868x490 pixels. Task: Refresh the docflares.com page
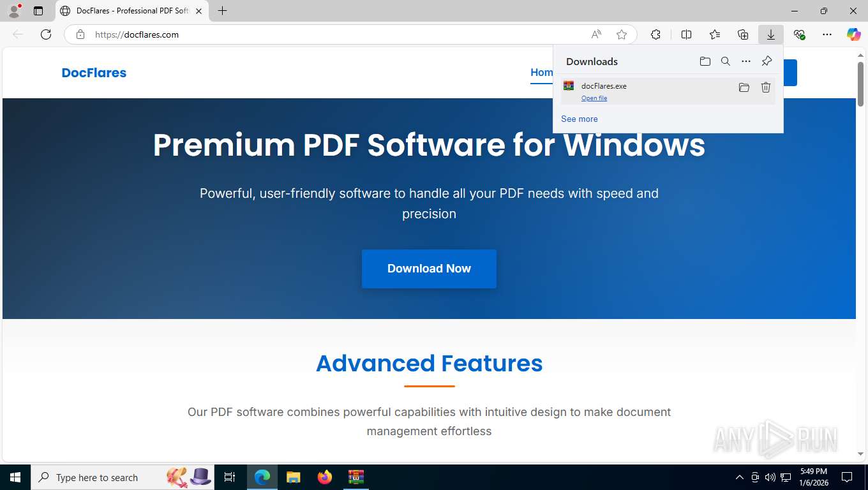click(46, 34)
